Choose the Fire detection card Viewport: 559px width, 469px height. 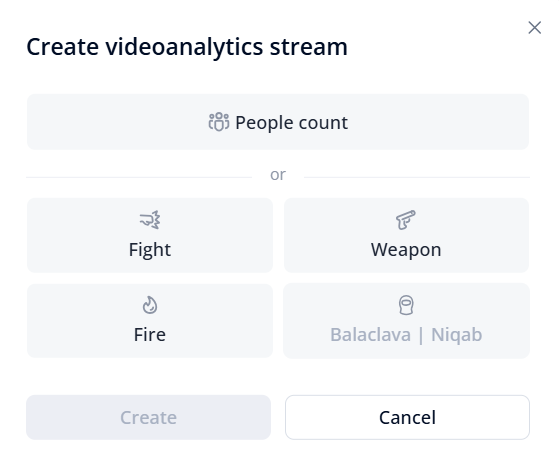click(150, 321)
